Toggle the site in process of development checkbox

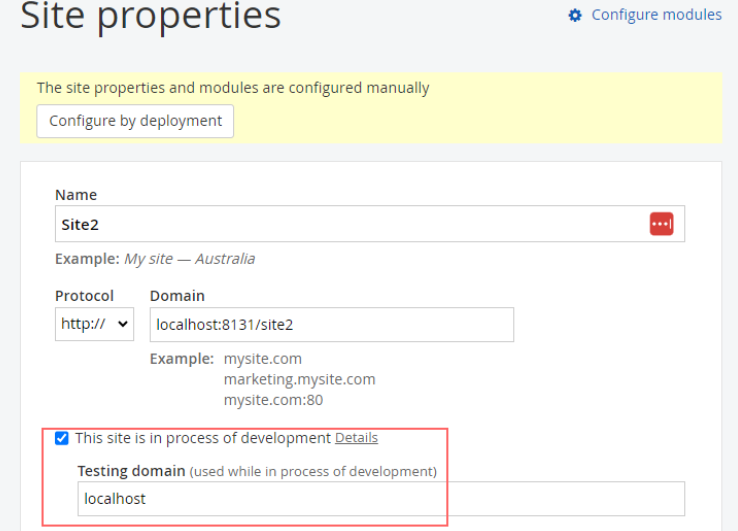(x=62, y=438)
